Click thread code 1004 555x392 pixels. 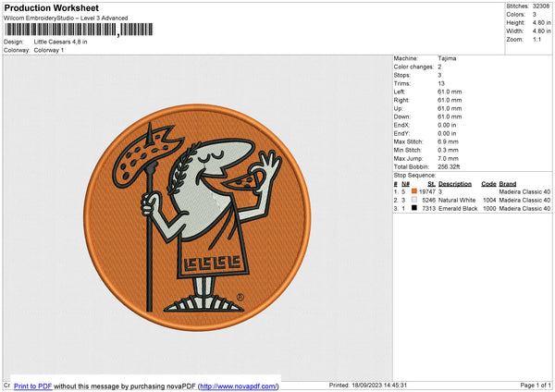489,201
